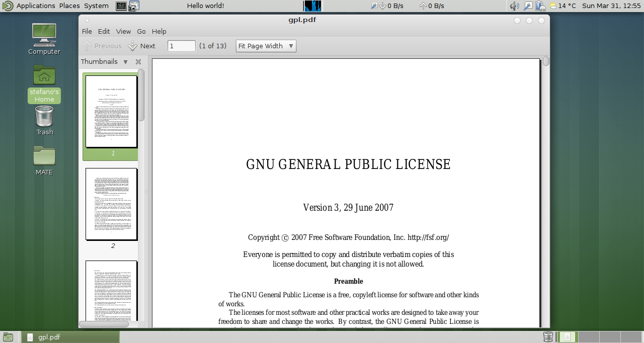Open stefano's Home folder icon
Viewport: 644px width, 343px height.
(44, 84)
